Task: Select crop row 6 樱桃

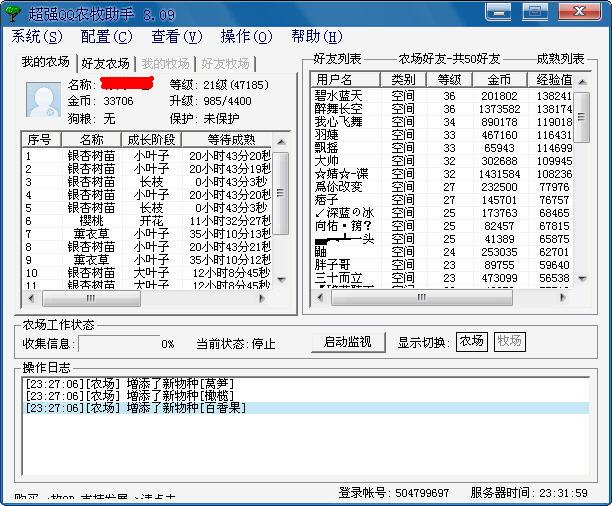Action: click(x=148, y=221)
